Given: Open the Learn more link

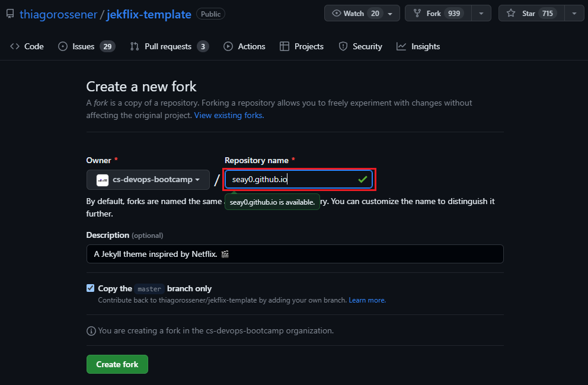Looking at the screenshot, I should pyautogui.click(x=367, y=300).
